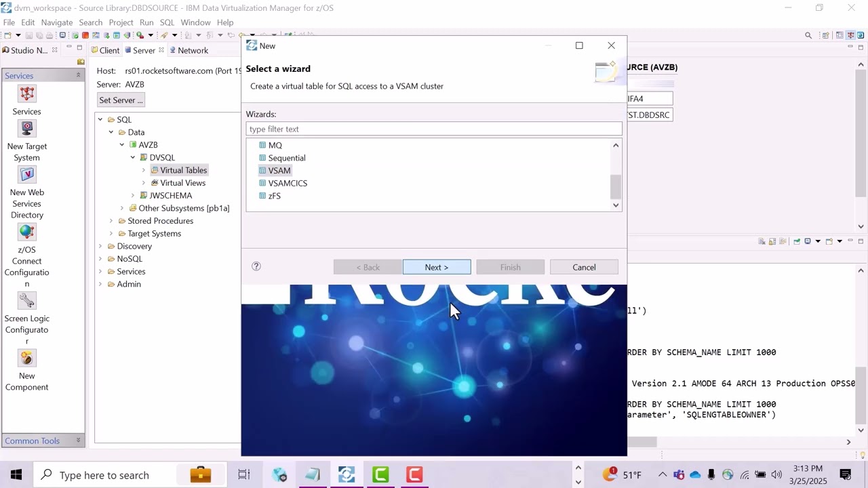
Task: Click the taskbar clock showing 3:13 PM
Action: 807,474
